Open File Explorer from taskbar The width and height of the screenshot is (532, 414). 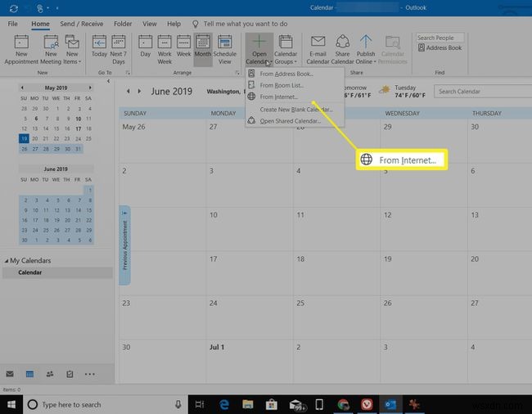coord(248,404)
